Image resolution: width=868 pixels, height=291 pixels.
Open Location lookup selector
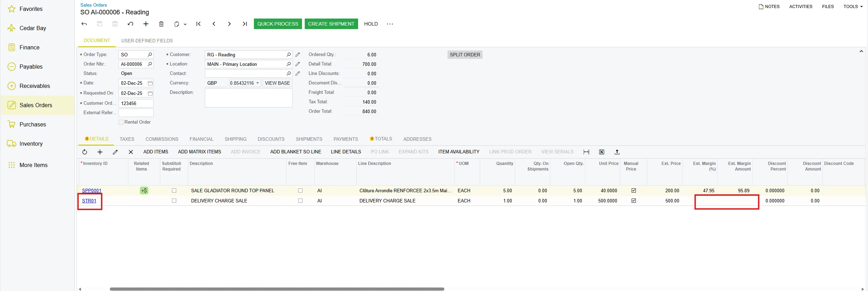[289, 64]
